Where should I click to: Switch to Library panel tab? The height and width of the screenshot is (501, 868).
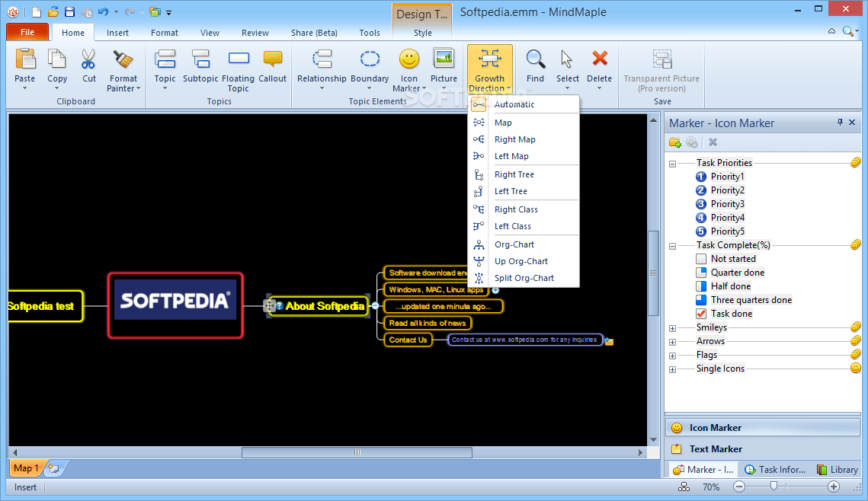point(837,470)
